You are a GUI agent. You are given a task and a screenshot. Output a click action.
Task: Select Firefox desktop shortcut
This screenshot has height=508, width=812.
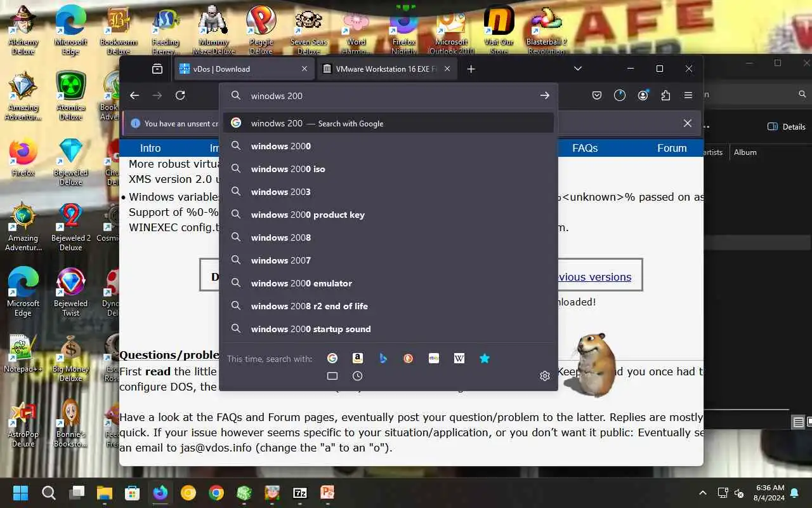pyautogui.click(x=23, y=158)
